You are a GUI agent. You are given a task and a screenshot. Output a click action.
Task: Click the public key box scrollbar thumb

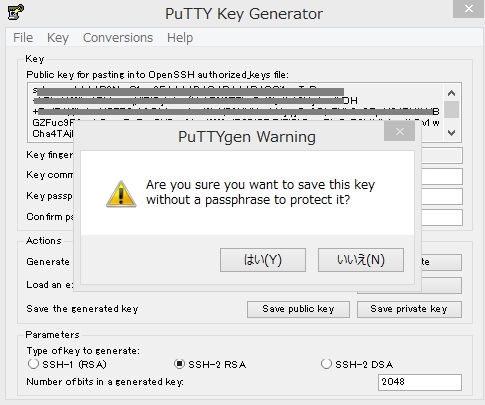451,109
